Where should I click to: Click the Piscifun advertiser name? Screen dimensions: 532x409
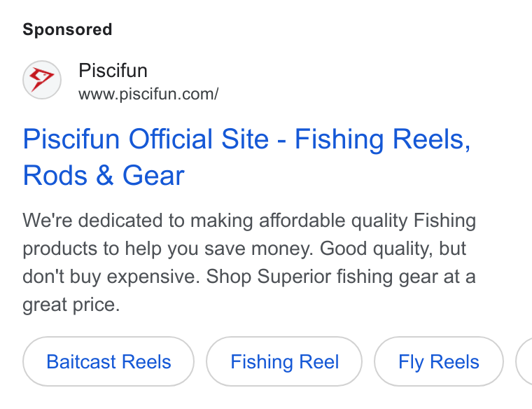click(x=113, y=71)
